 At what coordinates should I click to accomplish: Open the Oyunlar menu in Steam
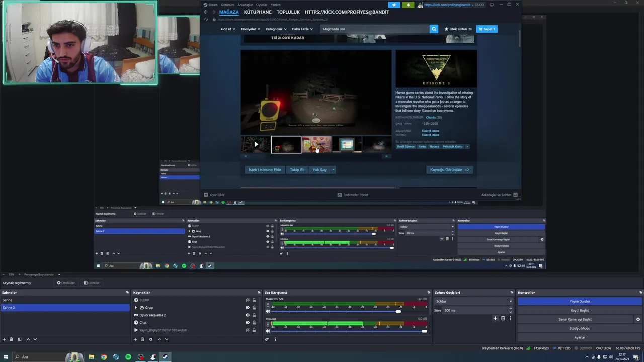click(262, 5)
